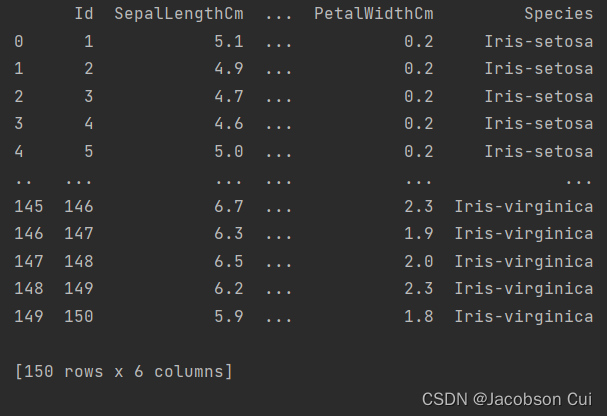Click the row index 145
The height and width of the screenshot is (416, 607).
(29, 207)
